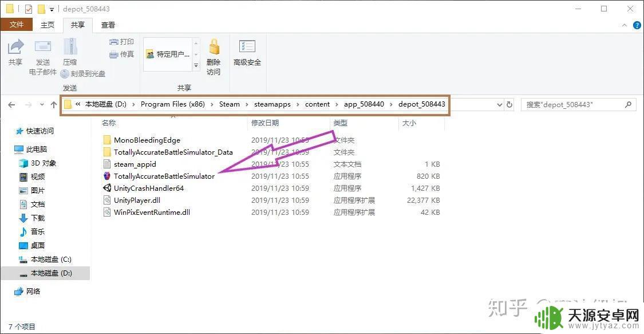644x334 pixels.
Task: Select the MonoBleedingEdge folder
Action: (x=147, y=140)
